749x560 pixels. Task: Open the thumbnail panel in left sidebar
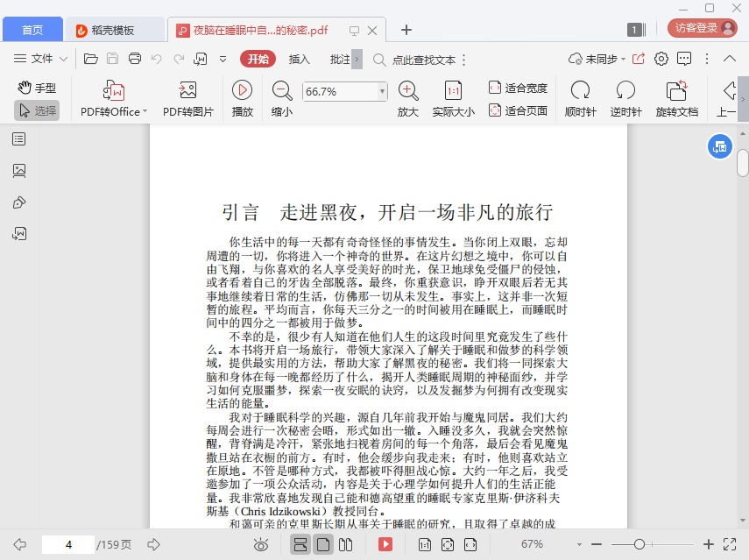click(19, 170)
